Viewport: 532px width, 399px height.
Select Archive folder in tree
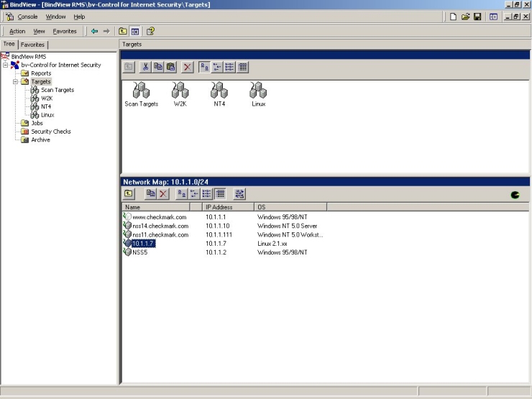pos(40,139)
